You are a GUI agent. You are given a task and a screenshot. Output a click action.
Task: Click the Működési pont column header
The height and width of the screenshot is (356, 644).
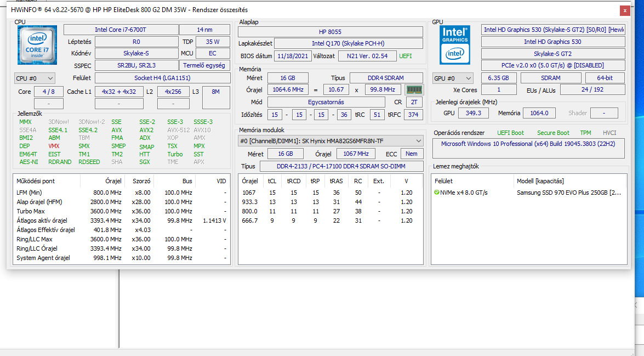tap(47, 181)
